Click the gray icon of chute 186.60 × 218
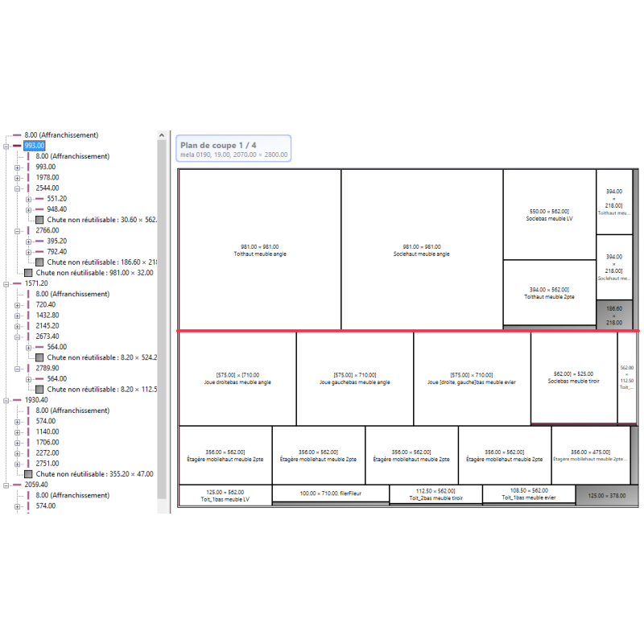The image size is (644, 644). pyautogui.click(x=39, y=262)
